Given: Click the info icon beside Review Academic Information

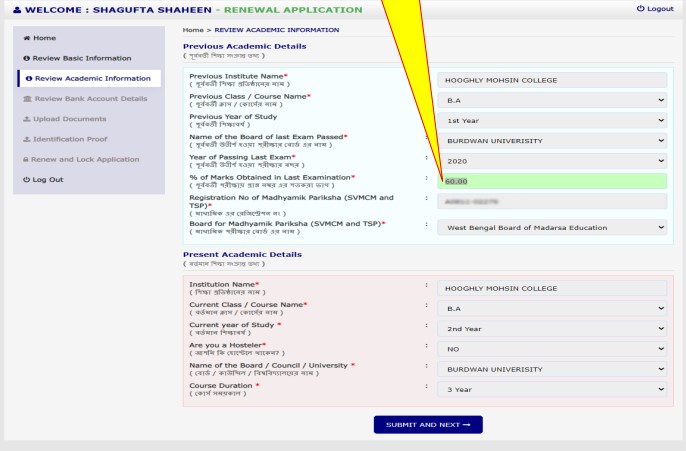Looking at the screenshot, I should (x=29, y=78).
